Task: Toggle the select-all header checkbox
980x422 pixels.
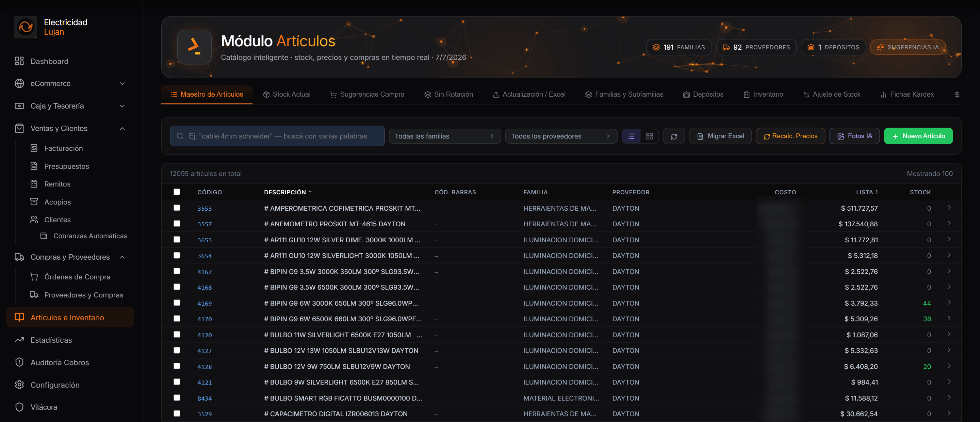Action: 177,192
